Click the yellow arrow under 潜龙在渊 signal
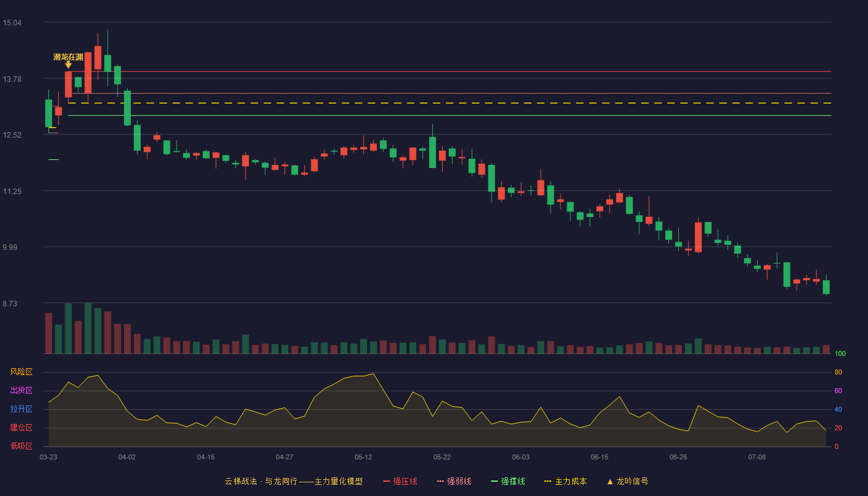Image resolution: width=868 pixels, height=496 pixels. pyautogui.click(x=68, y=64)
